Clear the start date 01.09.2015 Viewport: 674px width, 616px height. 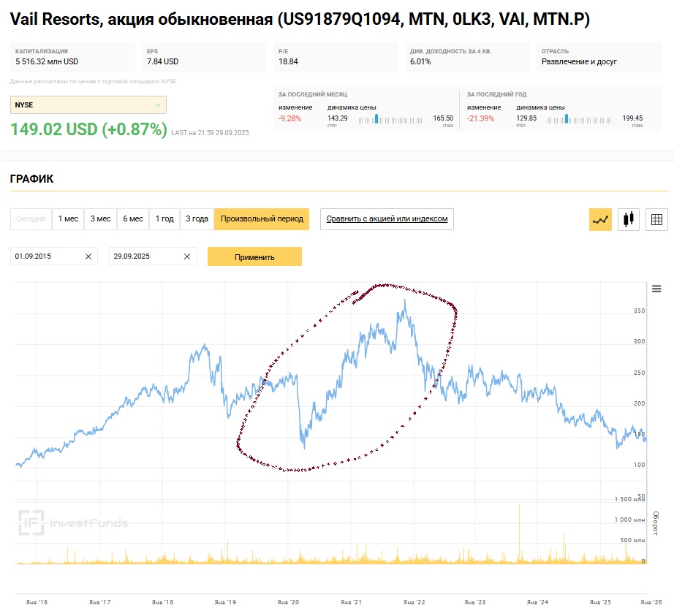[x=88, y=256]
